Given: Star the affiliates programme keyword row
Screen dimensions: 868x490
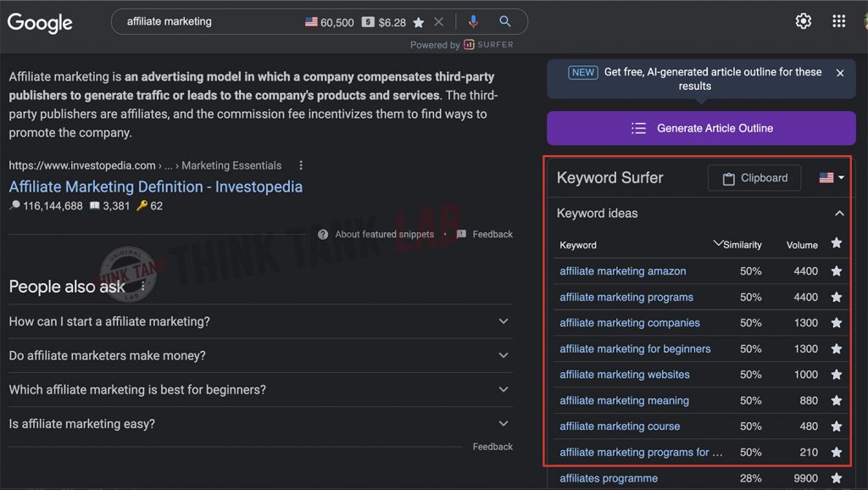Looking at the screenshot, I should tap(837, 477).
